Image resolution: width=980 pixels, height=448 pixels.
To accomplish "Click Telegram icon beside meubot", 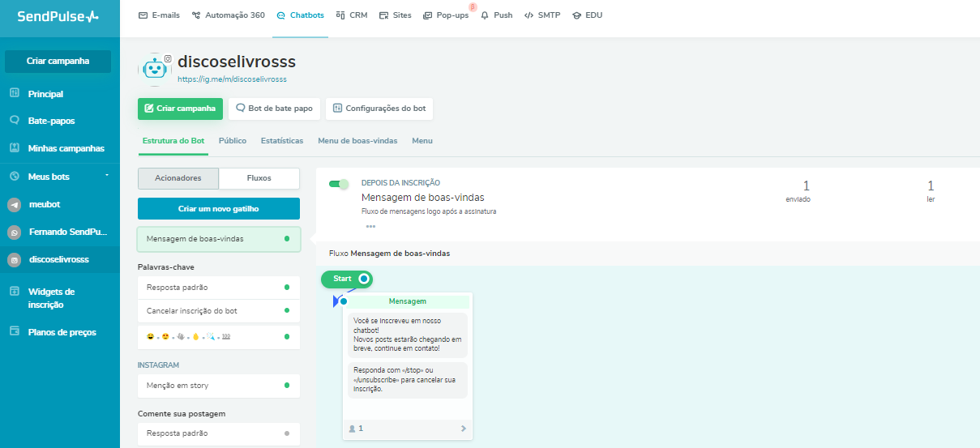I will pyautogui.click(x=14, y=206).
